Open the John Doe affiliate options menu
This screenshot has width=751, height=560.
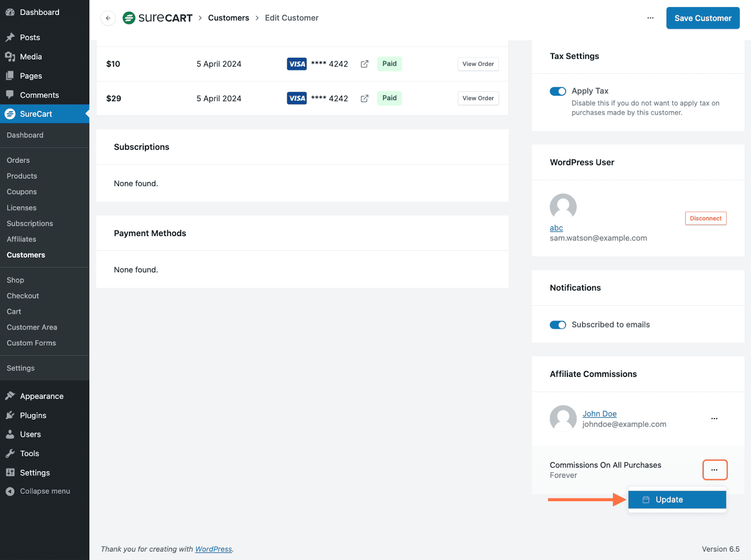tap(714, 418)
